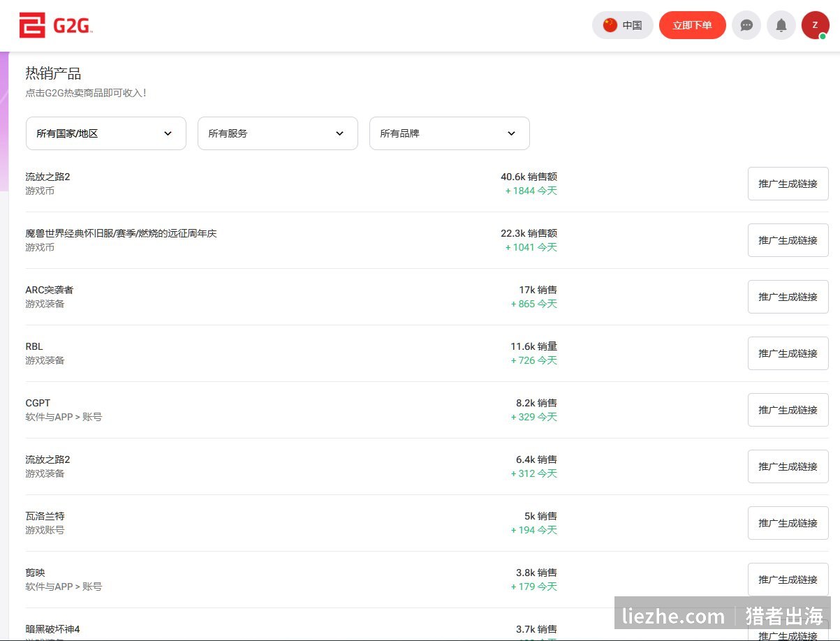This screenshot has width=840, height=641.
Task: Click the + 865 今天 figure
Action: [x=534, y=304]
